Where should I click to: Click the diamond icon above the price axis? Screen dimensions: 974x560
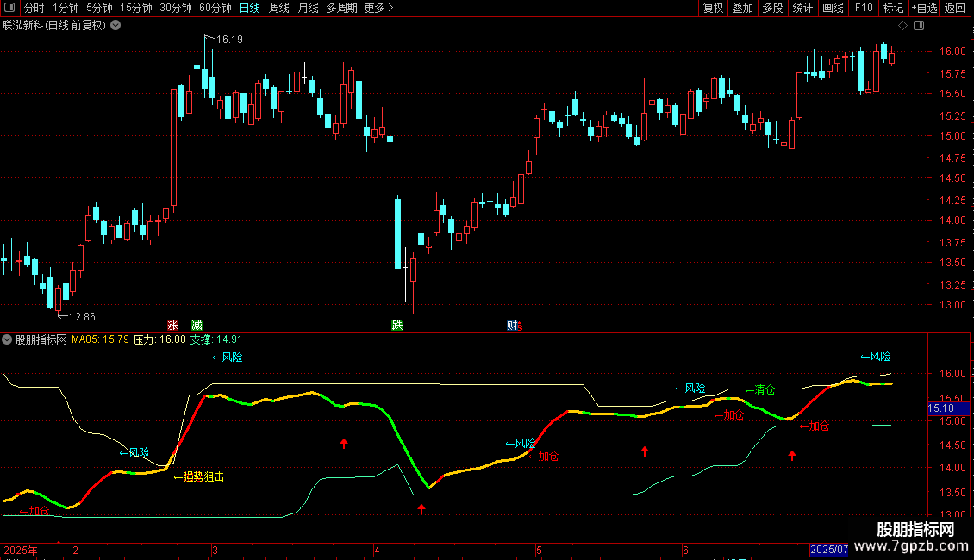click(x=903, y=26)
